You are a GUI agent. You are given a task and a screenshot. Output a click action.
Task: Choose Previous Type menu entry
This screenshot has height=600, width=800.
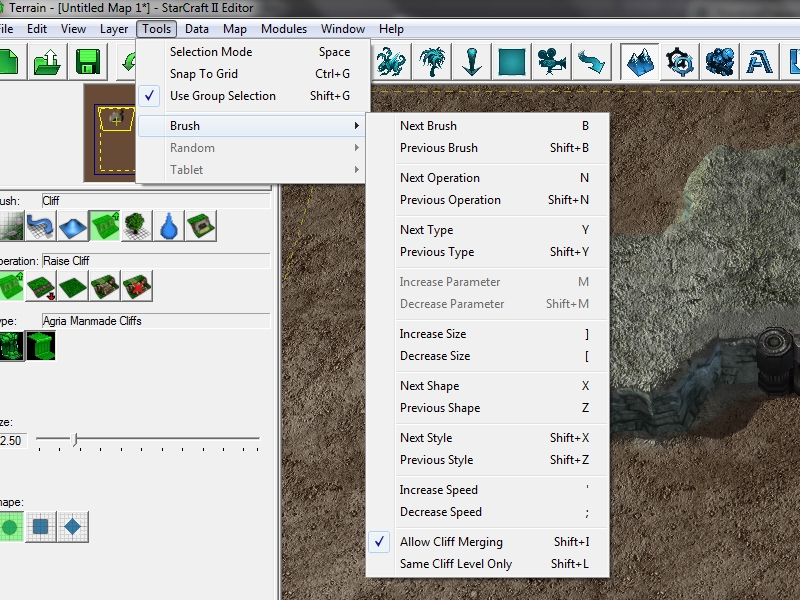[x=488, y=252]
